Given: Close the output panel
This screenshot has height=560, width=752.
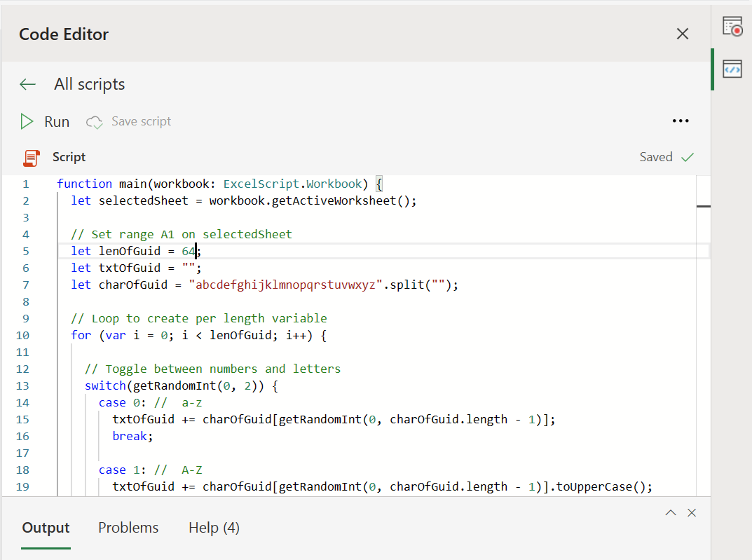Looking at the screenshot, I should [692, 513].
